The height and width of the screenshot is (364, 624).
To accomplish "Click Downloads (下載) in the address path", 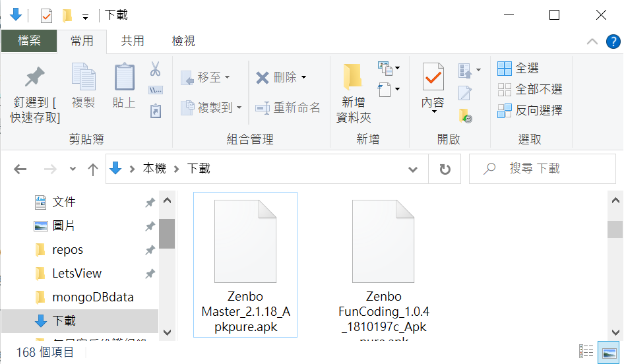I will point(199,169).
